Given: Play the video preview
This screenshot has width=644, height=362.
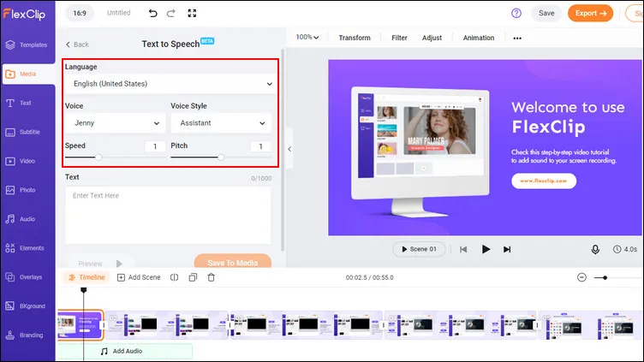Looking at the screenshot, I should tap(486, 249).
